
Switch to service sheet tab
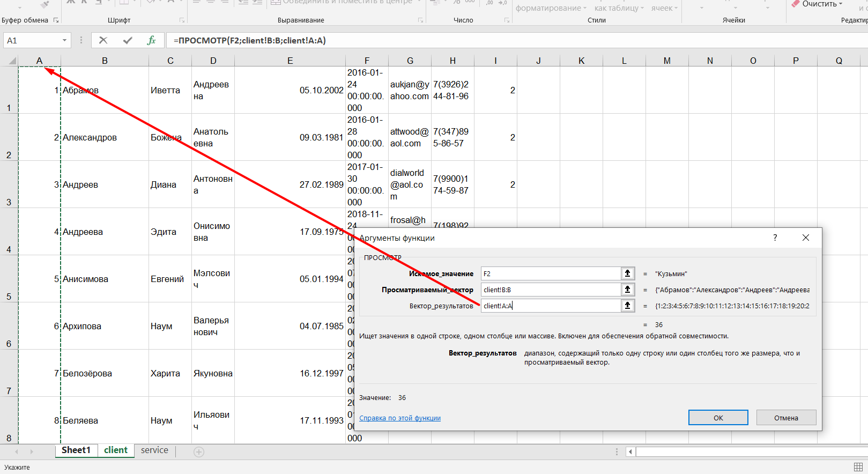(x=154, y=450)
